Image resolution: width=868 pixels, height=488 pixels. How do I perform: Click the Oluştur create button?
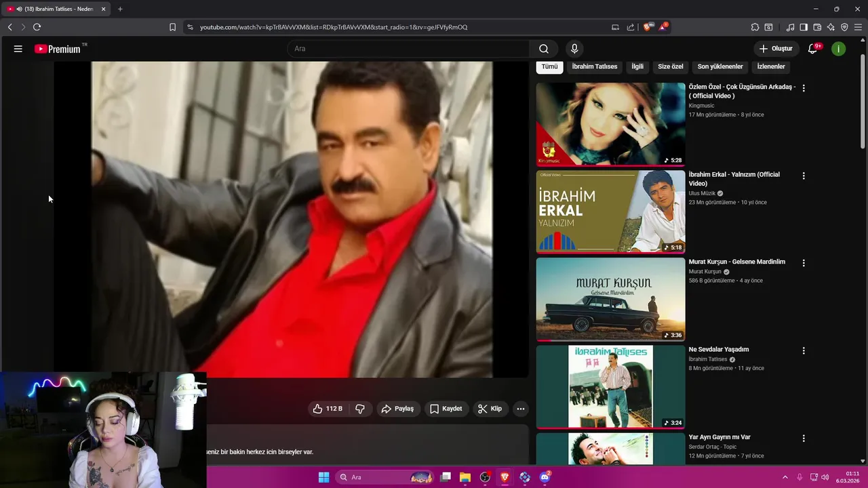(x=776, y=49)
